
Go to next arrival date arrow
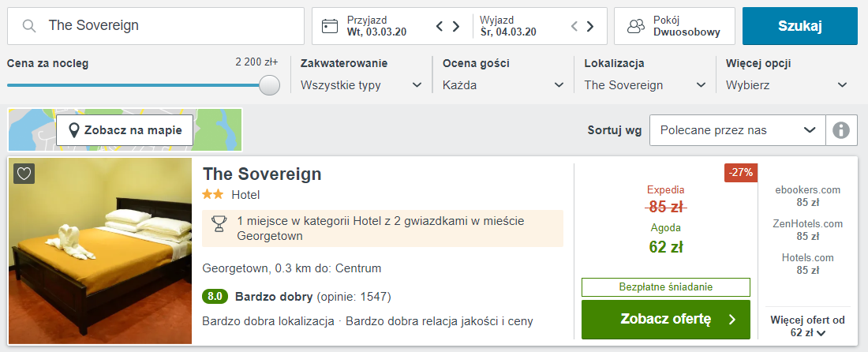coord(456,26)
